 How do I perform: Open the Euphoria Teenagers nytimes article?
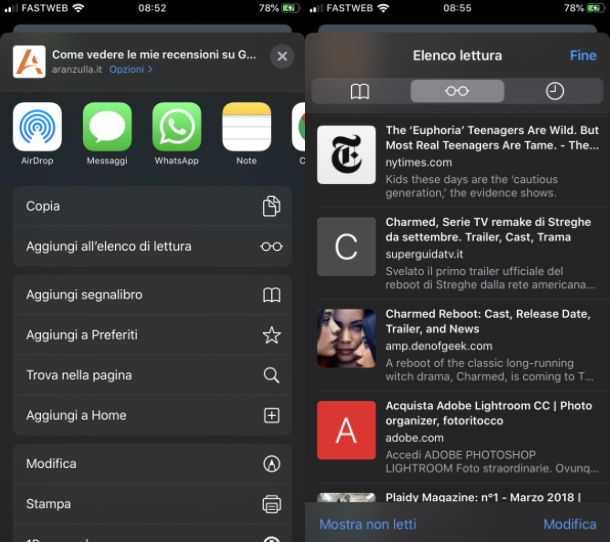click(x=458, y=161)
